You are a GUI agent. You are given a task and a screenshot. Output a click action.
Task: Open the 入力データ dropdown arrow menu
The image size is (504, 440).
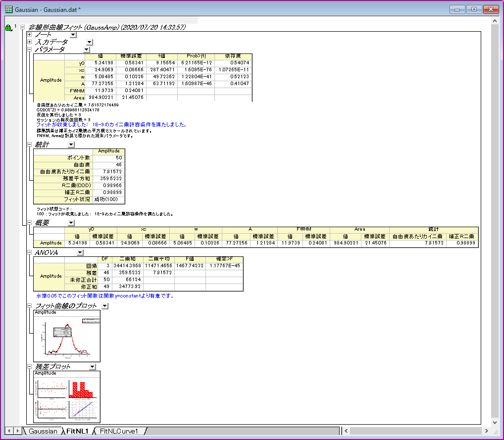[x=90, y=42]
